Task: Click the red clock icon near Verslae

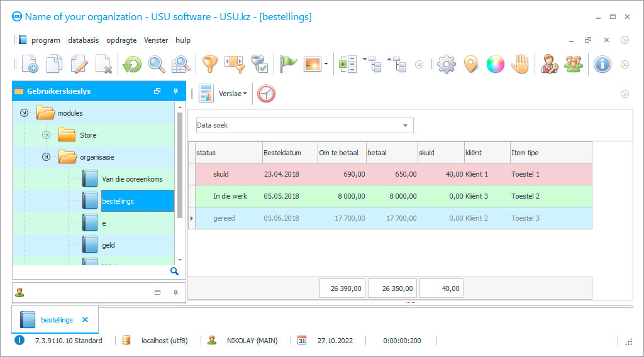Action: click(x=266, y=94)
